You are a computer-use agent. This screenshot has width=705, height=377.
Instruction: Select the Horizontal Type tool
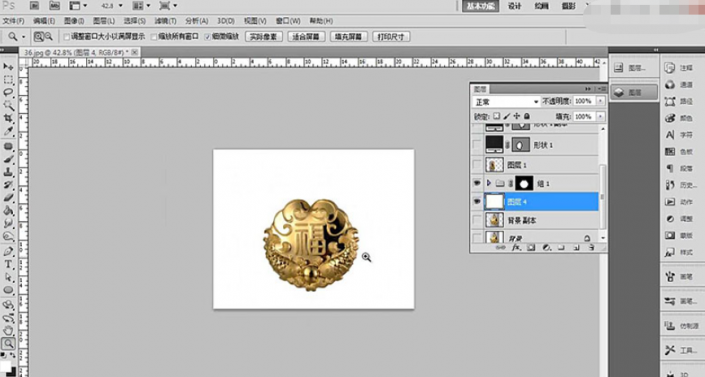[8, 264]
